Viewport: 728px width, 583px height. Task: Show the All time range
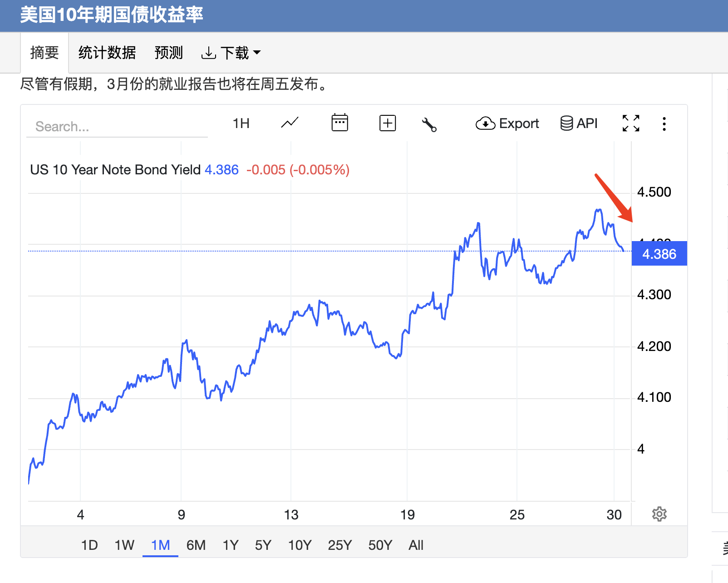pyautogui.click(x=416, y=545)
